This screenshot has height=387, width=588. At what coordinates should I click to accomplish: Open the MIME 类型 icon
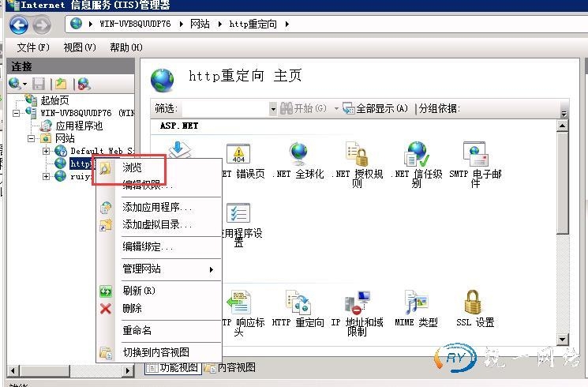(416, 308)
